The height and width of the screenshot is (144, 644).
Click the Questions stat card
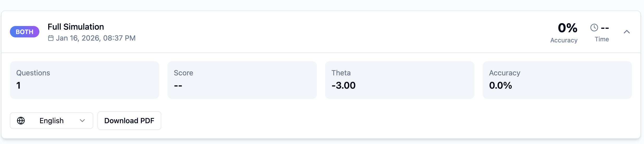click(84, 80)
